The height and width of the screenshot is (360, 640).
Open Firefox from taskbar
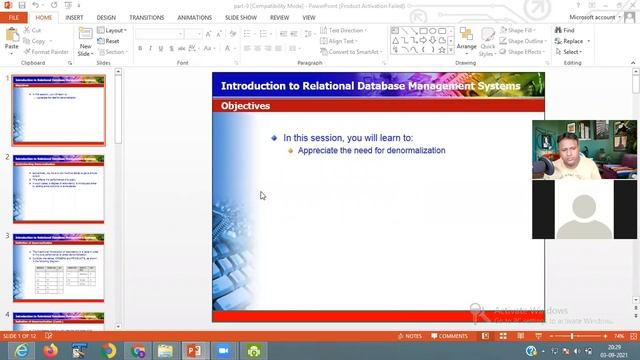[x=51, y=351]
